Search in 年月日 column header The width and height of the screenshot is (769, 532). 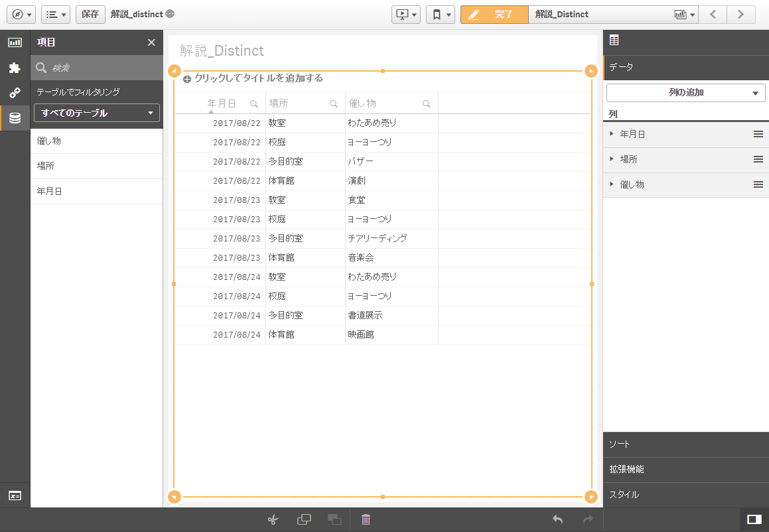pyautogui.click(x=254, y=103)
